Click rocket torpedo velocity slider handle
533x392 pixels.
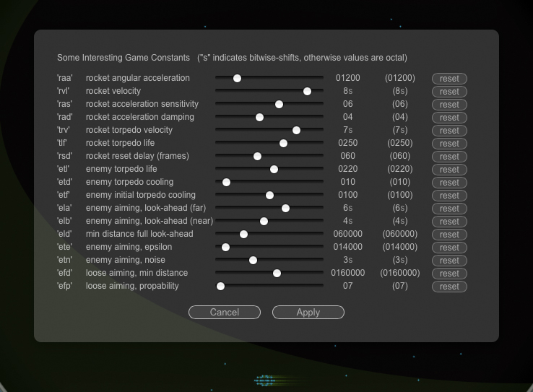tap(296, 131)
